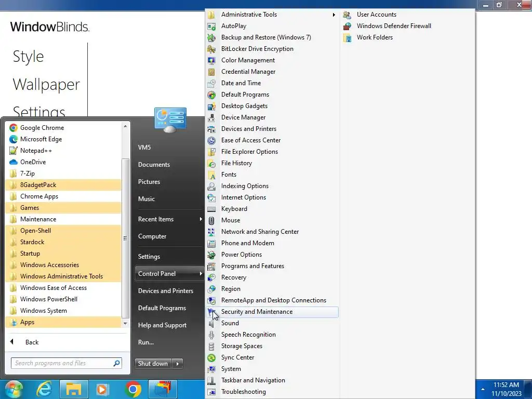Open the Run... dialog
Viewport: 532px width, 399px height.
click(x=146, y=342)
